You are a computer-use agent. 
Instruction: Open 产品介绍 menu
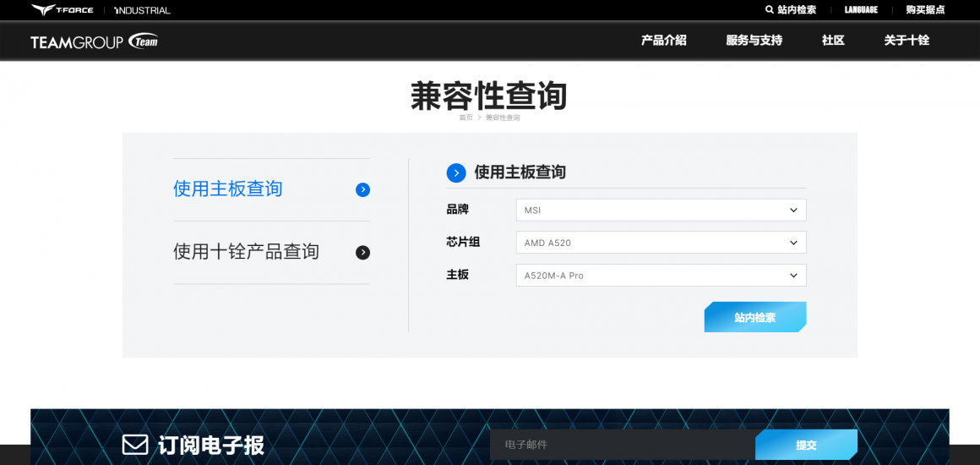pyautogui.click(x=664, y=41)
